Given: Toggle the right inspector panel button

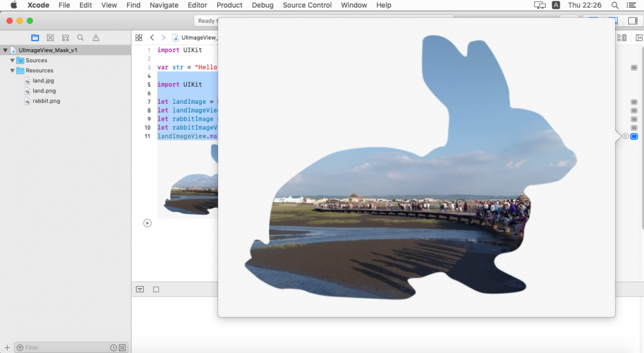Looking at the screenshot, I should (x=633, y=21).
